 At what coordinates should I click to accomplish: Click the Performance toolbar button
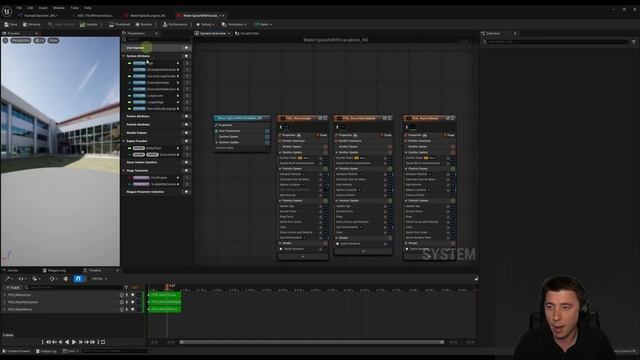point(175,24)
